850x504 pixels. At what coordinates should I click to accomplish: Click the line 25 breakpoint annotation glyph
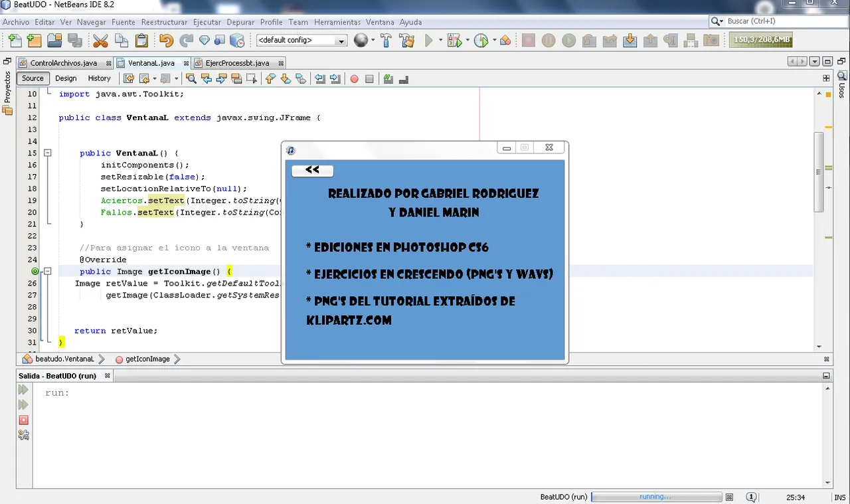(x=35, y=271)
